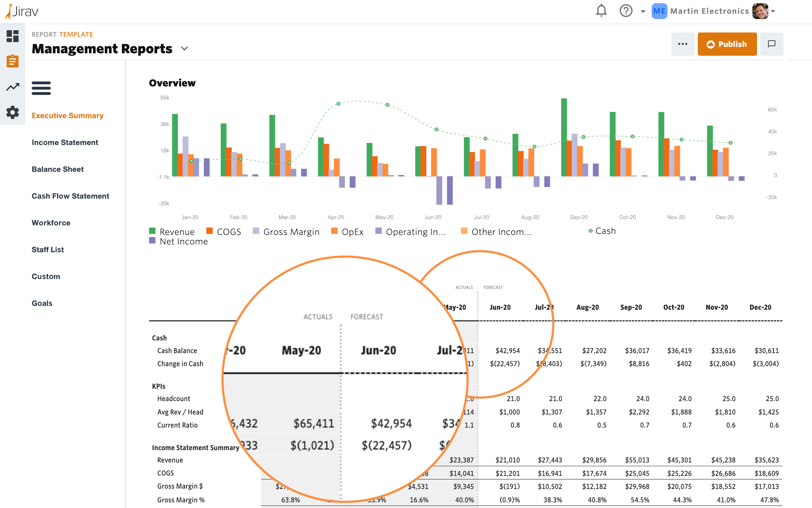Open the comments icon next to Publish
The height and width of the screenshot is (508, 812).
click(771, 44)
